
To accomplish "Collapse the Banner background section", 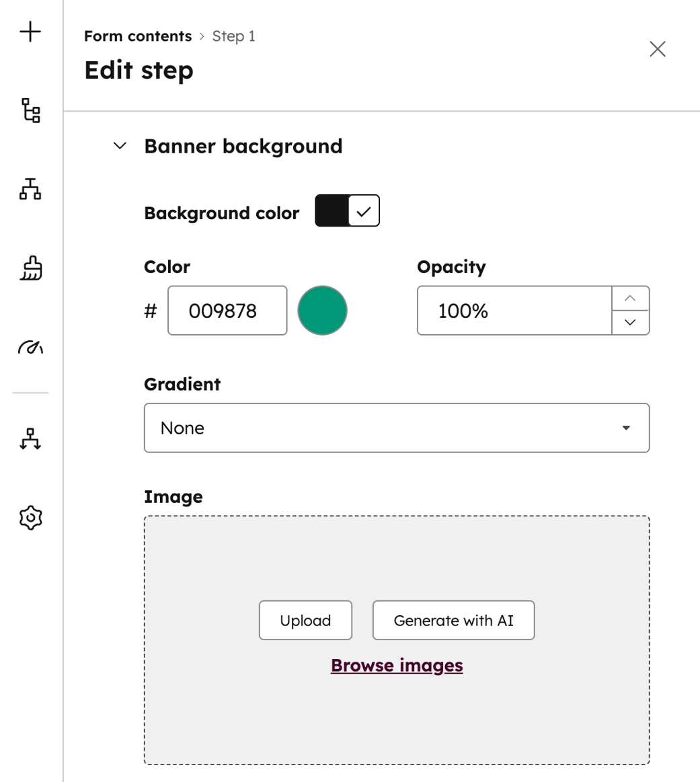I will 120,145.
